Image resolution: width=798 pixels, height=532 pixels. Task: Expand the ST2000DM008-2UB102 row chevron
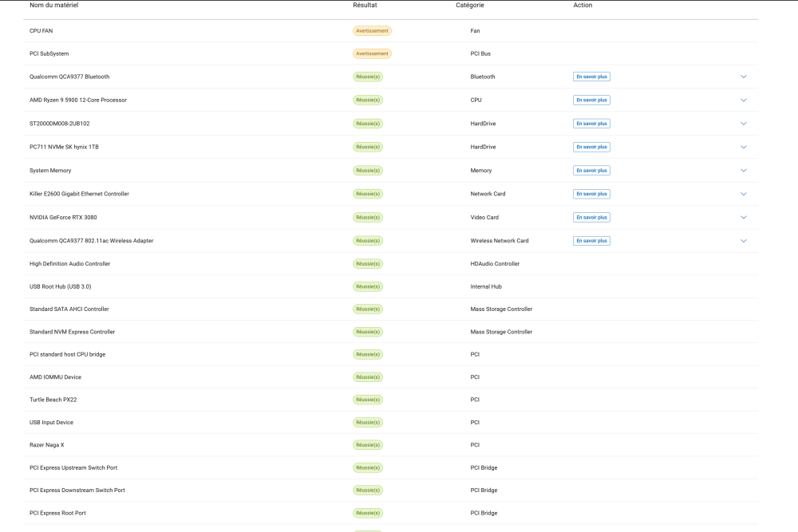[744, 124]
